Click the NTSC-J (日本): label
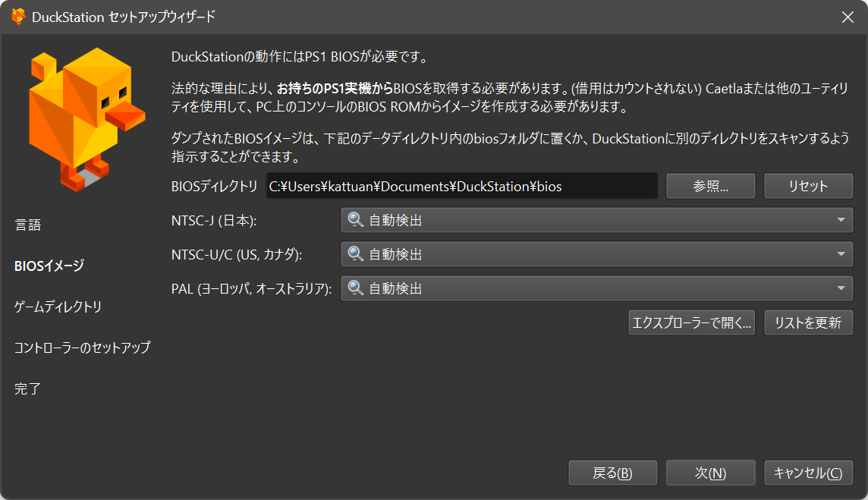Image resolution: width=868 pixels, height=500 pixels. 214,220
